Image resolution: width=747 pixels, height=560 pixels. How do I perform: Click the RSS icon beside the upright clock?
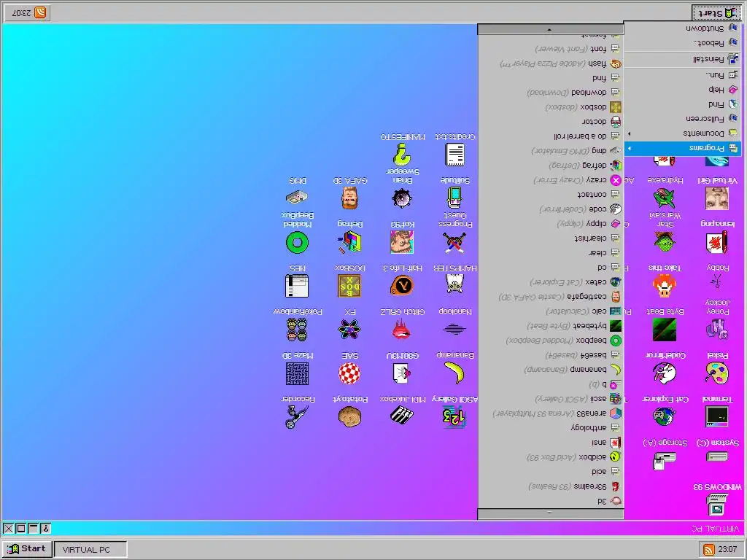pyautogui.click(x=709, y=549)
